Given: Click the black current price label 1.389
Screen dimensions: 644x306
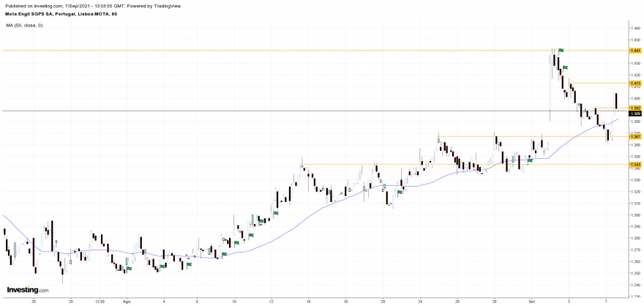Looking at the screenshot, I should tap(634, 113).
